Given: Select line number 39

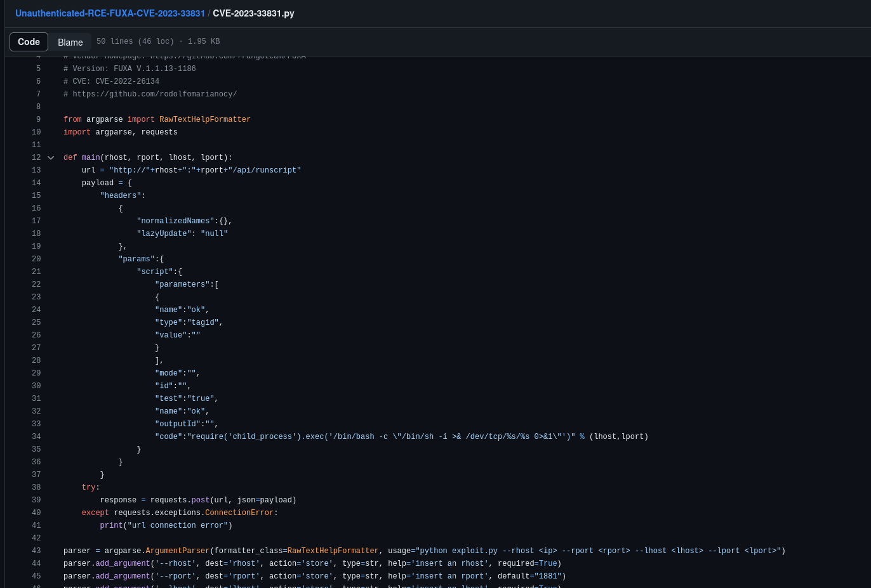Looking at the screenshot, I should [36, 500].
